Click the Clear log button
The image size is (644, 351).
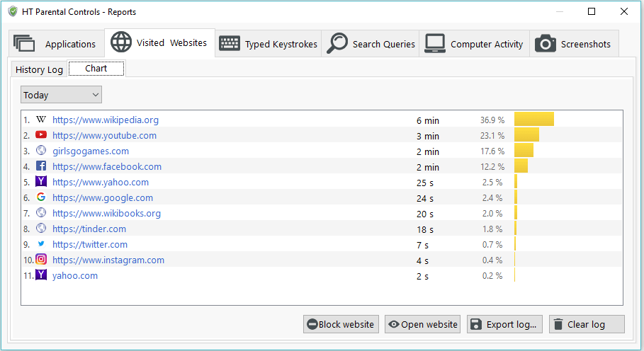pos(587,324)
